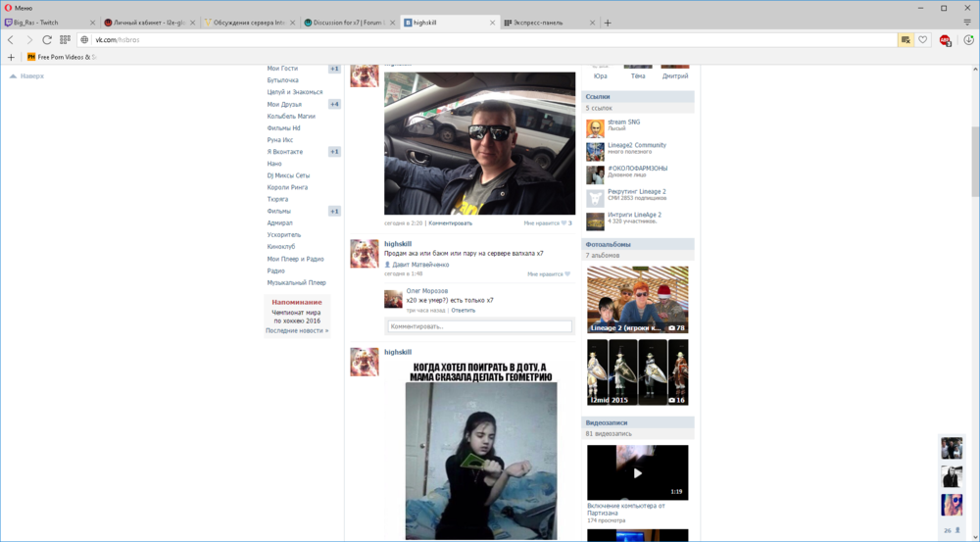Screen dimensions: 980x542
Task: Click the heart bookmark icon in the address bar
Action: coord(922,40)
